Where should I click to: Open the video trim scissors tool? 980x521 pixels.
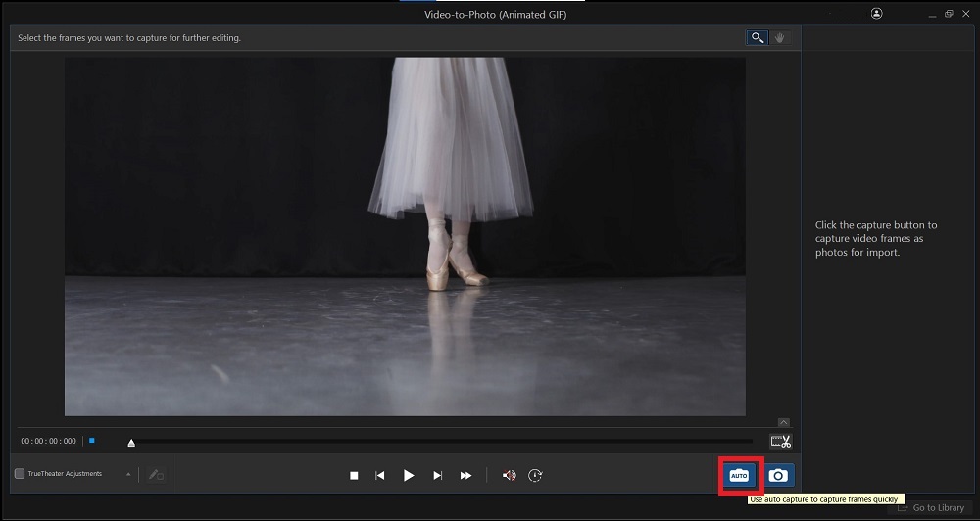pyautogui.click(x=780, y=442)
